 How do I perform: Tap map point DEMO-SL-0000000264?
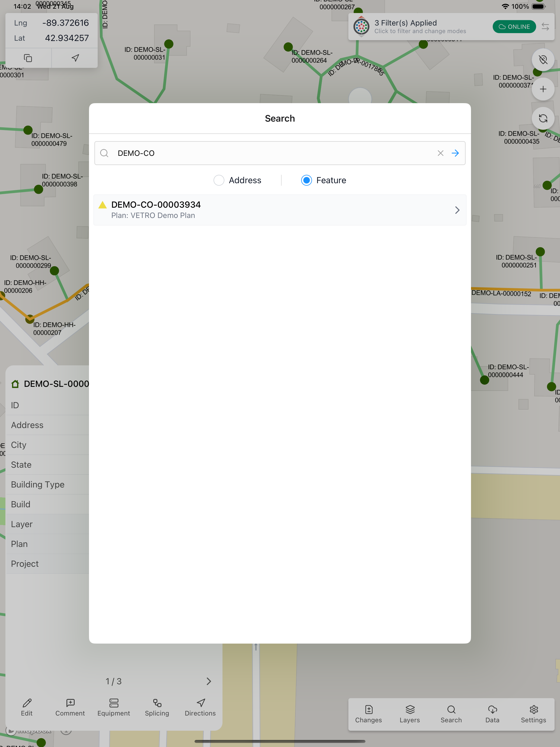pyautogui.click(x=288, y=47)
